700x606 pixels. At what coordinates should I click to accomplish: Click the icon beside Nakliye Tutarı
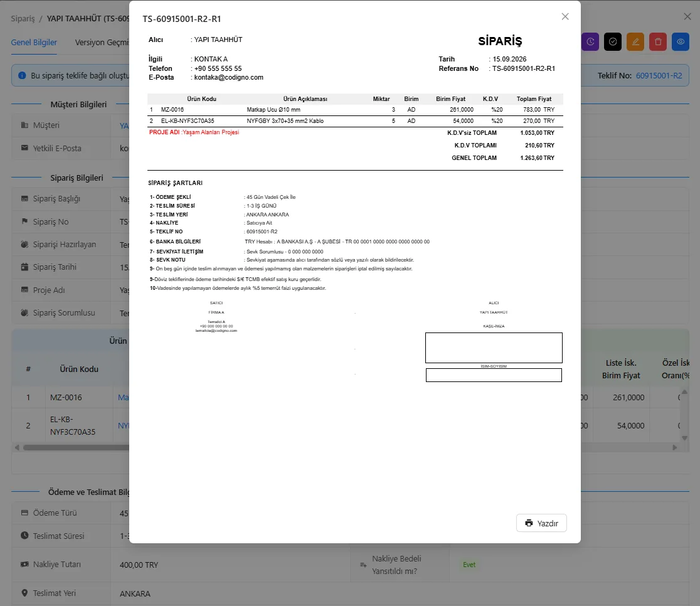pos(24,565)
